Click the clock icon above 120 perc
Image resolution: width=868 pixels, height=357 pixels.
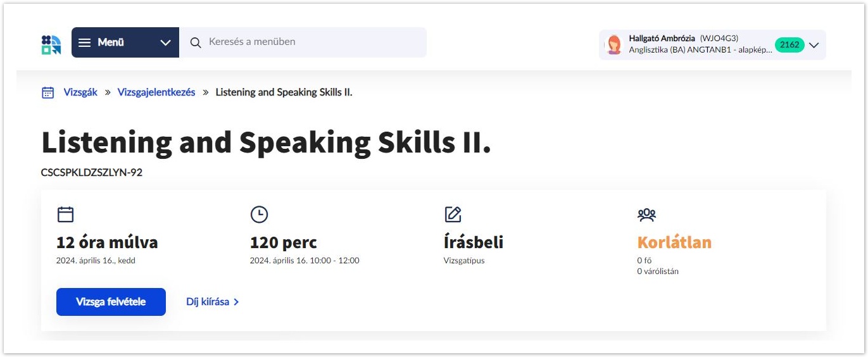(259, 215)
